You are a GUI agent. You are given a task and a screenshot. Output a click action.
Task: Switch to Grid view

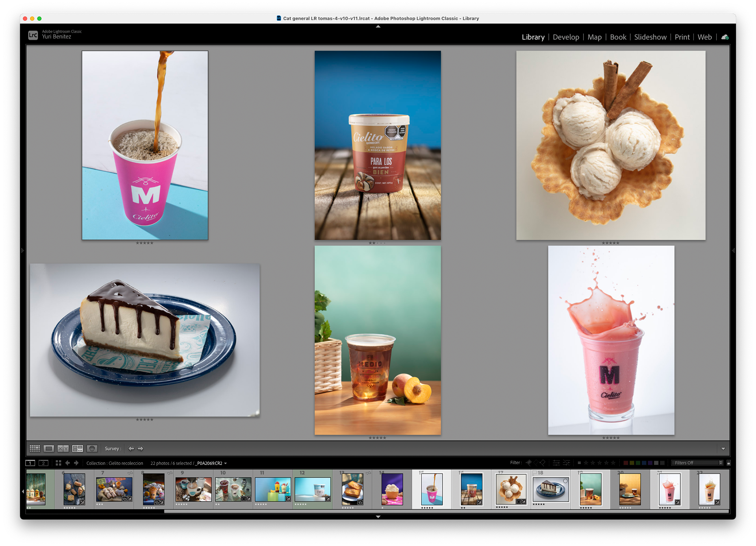coord(35,448)
